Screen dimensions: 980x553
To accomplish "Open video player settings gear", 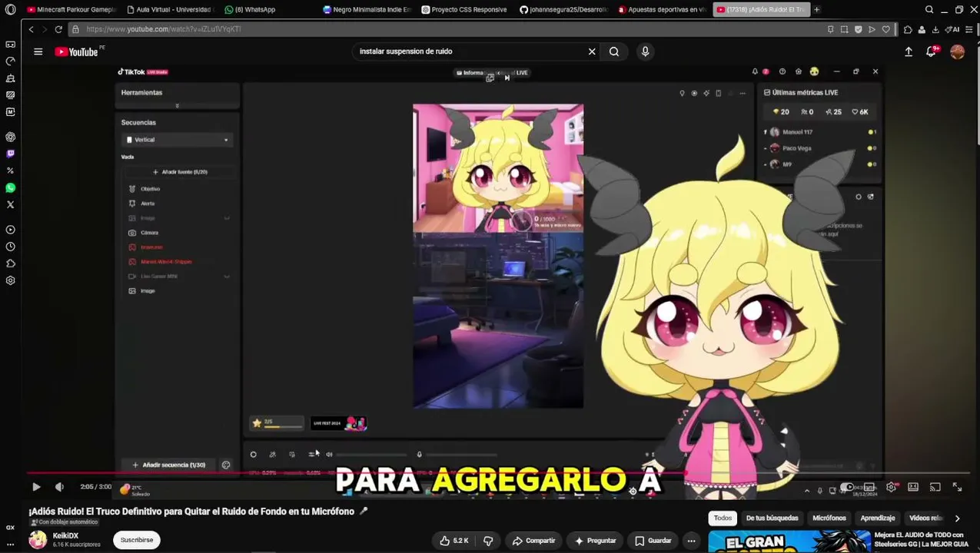I will [x=891, y=487].
